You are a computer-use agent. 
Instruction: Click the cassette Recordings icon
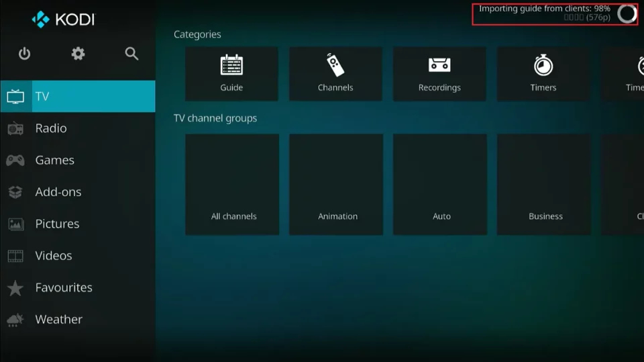[x=439, y=65]
